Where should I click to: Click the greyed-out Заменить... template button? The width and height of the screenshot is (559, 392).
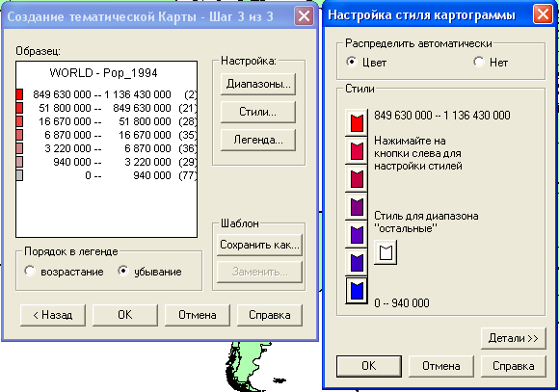tap(259, 272)
